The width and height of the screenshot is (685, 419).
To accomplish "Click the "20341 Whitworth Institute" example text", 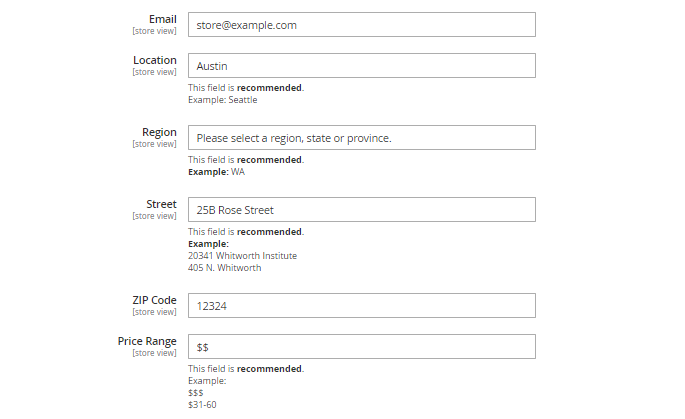I will [242, 256].
